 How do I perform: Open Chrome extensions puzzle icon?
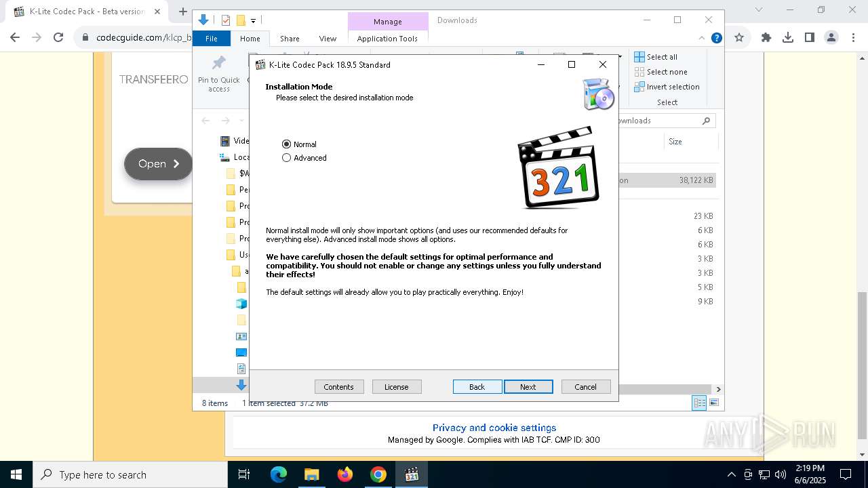(766, 38)
